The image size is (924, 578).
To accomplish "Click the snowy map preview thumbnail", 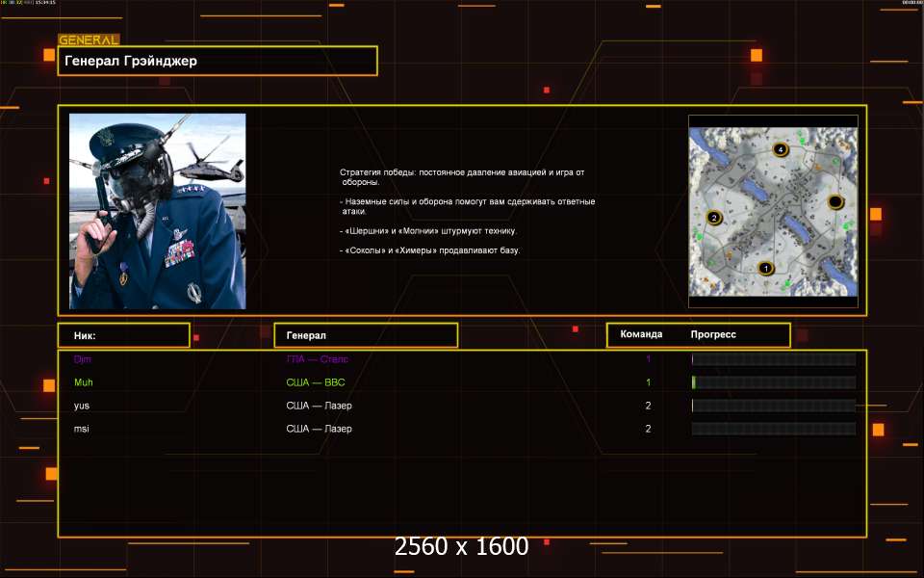I will 773,211.
